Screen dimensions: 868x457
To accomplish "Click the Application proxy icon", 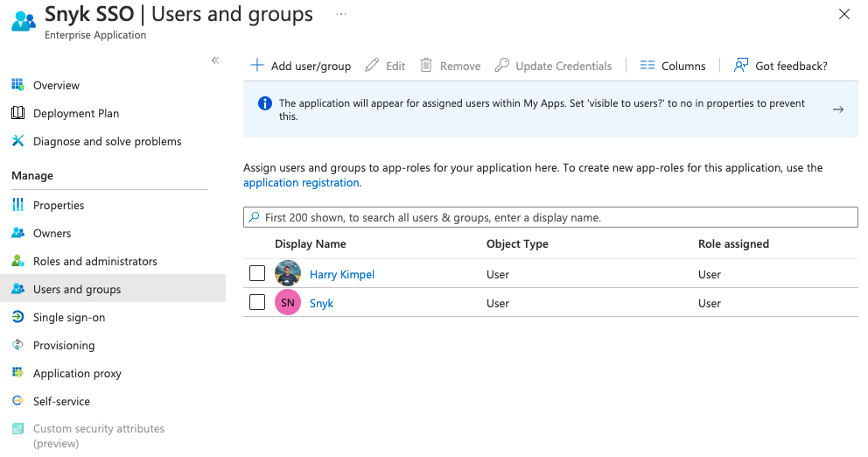I will [x=17, y=373].
